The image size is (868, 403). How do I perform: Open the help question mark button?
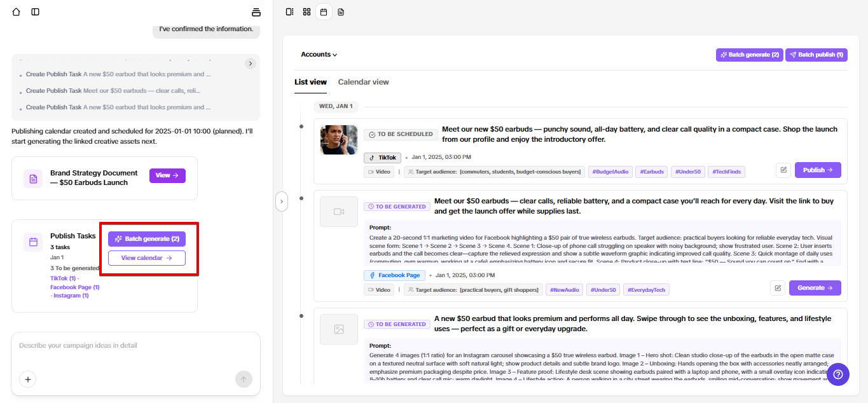837,374
